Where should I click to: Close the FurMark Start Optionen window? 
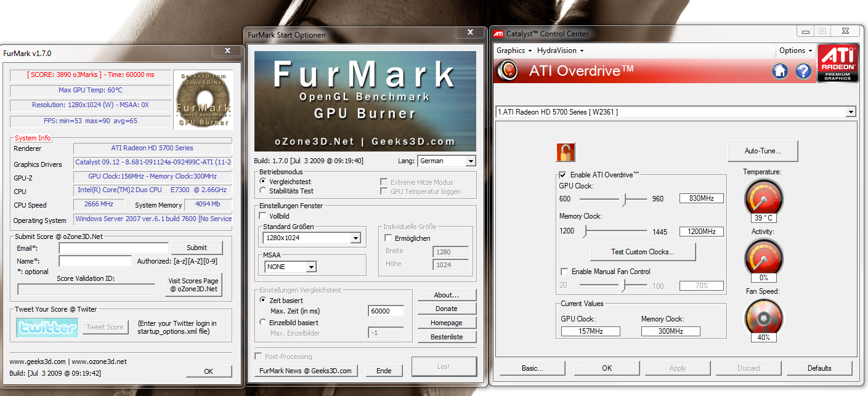tap(471, 33)
